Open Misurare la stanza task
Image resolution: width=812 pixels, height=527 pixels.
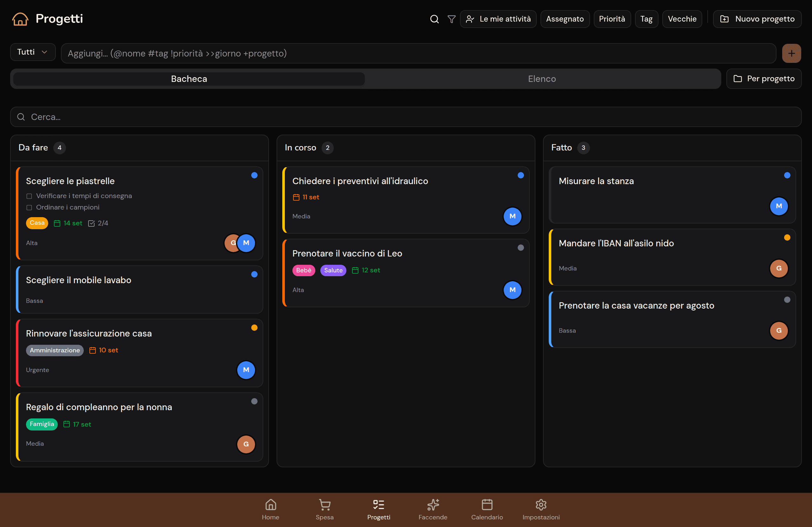[672, 195]
